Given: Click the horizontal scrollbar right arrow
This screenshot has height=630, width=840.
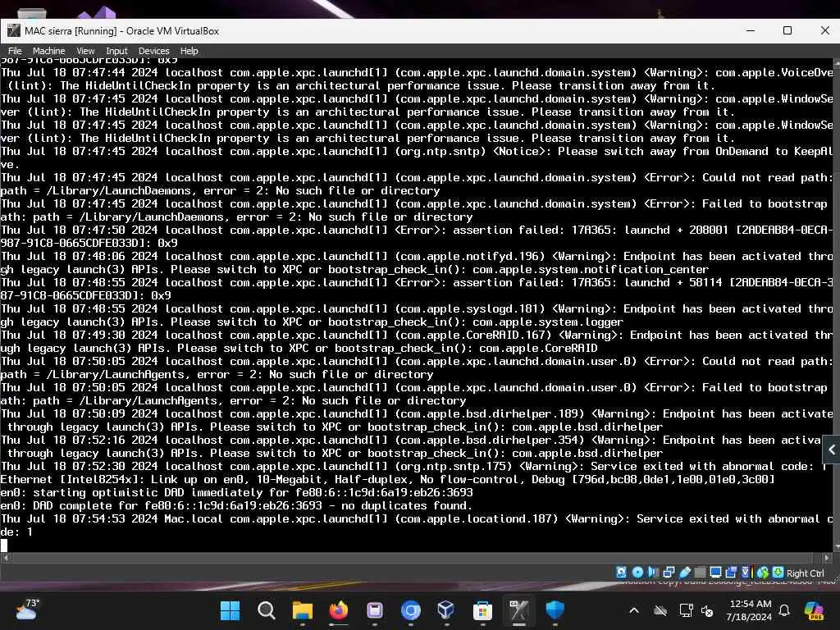Looking at the screenshot, I should [x=827, y=558].
